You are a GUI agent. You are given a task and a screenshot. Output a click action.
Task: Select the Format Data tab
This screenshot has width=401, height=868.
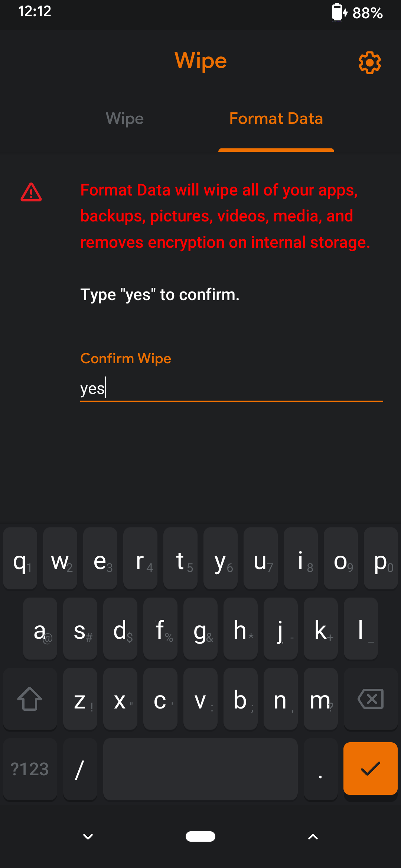click(x=276, y=119)
